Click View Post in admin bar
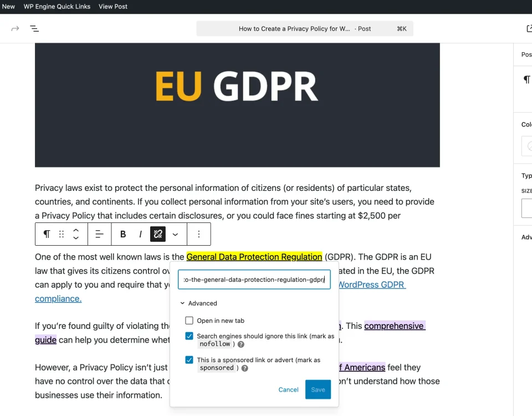This screenshot has height=416, width=532. (x=112, y=7)
